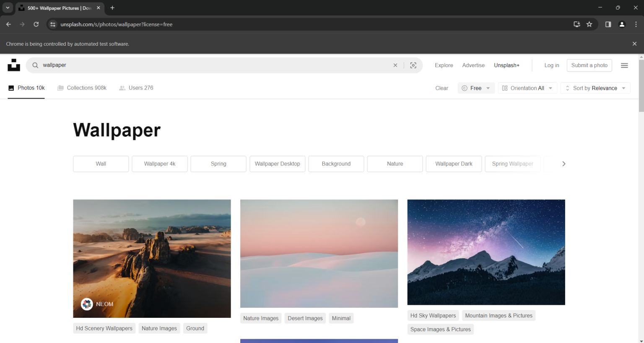This screenshot has width=644, height=343.
Task: Open the Free license filter dropdown
Action: tap(476, 88)
